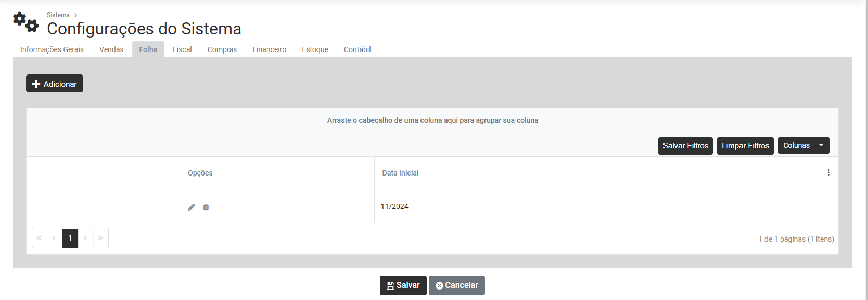The height and width of the screenshot is (300, 868).
Task: Delete the 11/2024 row with trash icon
Action: click(206, 207)
